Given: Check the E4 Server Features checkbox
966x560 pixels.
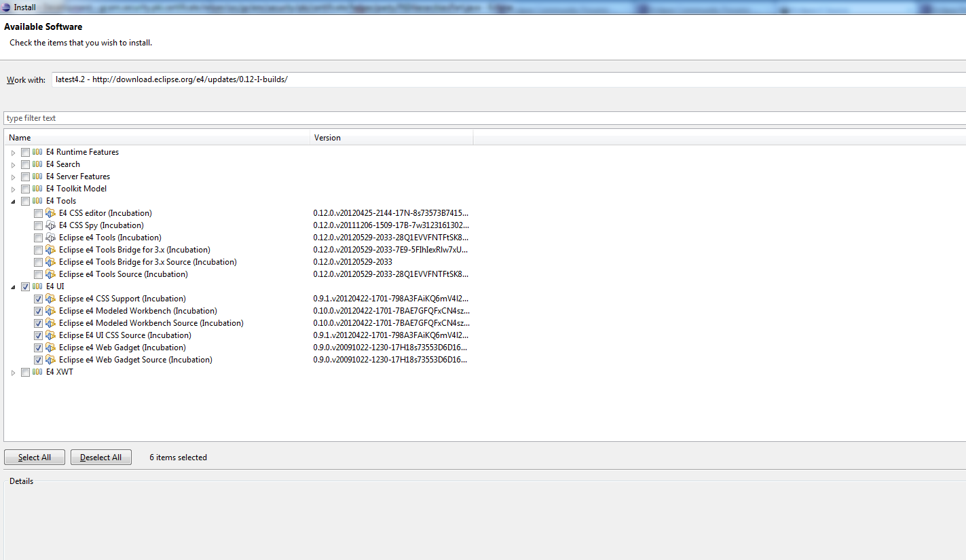Looking at the screenshot, I should point(25,176).
